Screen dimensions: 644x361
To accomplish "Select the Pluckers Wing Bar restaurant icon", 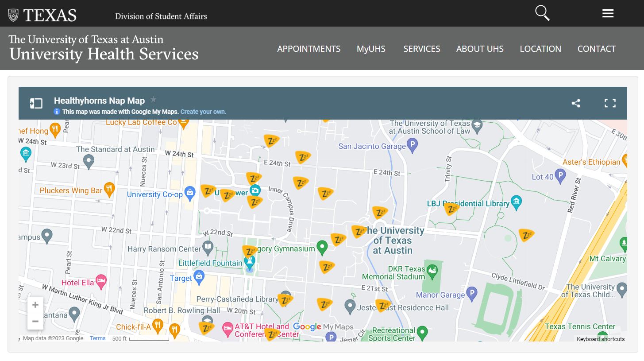I will point(109,189).
